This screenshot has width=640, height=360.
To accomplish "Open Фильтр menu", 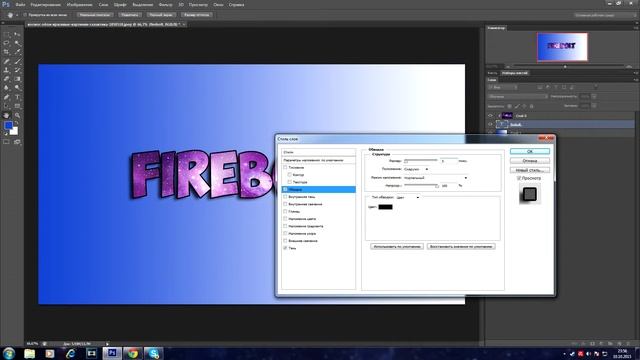I will pos(165,5).
